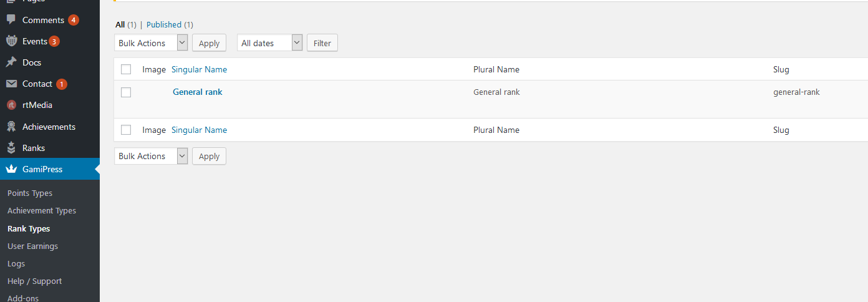The image size is (868, 302).
Task: Open the bottom Bulk Actions dropdown
Action: (151, 156)
